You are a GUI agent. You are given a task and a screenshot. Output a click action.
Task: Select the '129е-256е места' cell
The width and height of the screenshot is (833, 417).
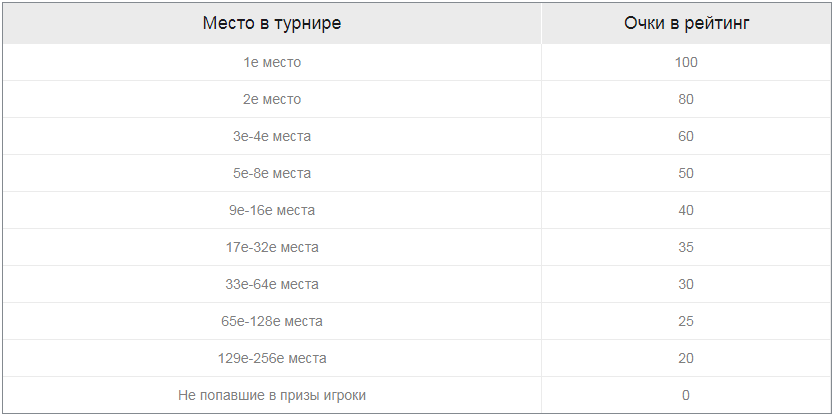[x=272, y=358]
